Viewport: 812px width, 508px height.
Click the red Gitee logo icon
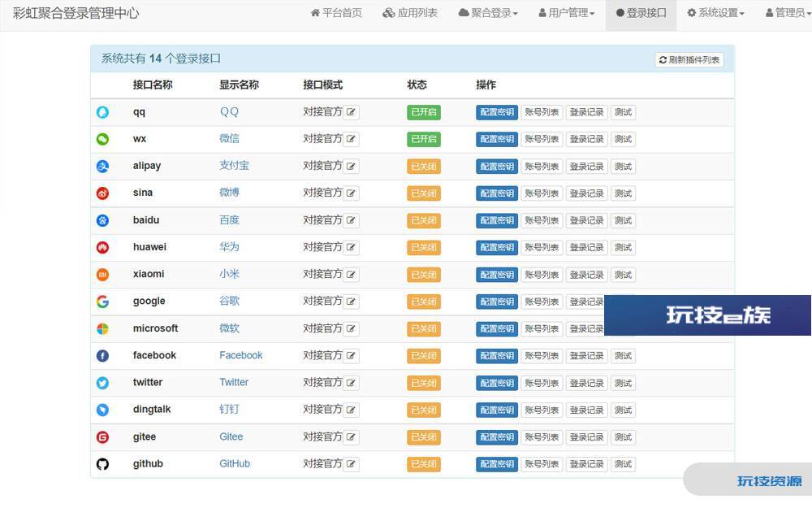coord(102,437)
